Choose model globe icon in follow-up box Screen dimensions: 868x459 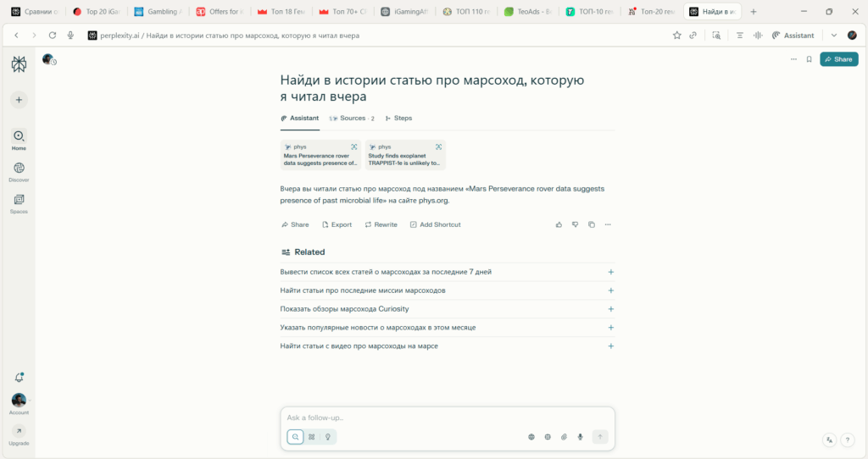[531, 437]
